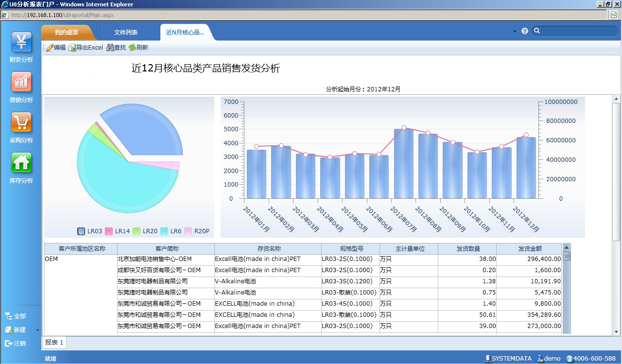Click the 客户所属地区名称 column header
This screenshot has height=364, width=622.
[81, 249]
